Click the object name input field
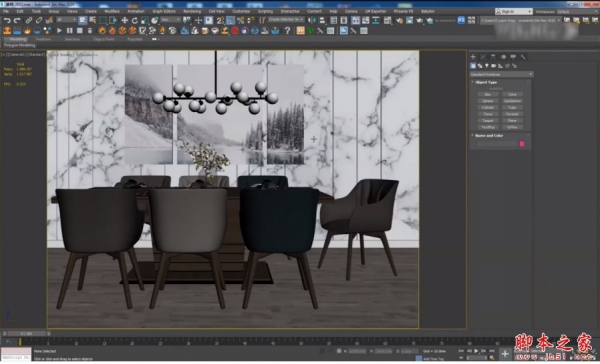600x364 pixels. coord(497,144)
